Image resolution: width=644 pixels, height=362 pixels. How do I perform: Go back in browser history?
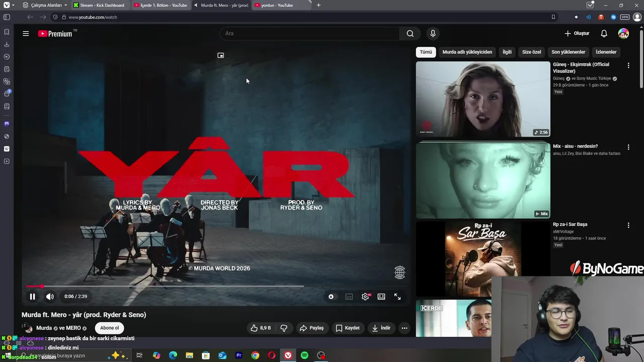[x=30, y=17]
